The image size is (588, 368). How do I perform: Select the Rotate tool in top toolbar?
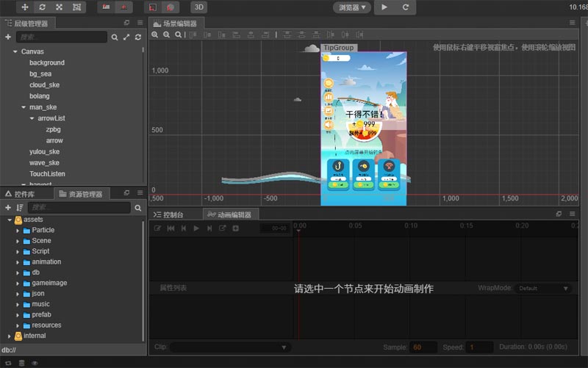pos(43,7)
